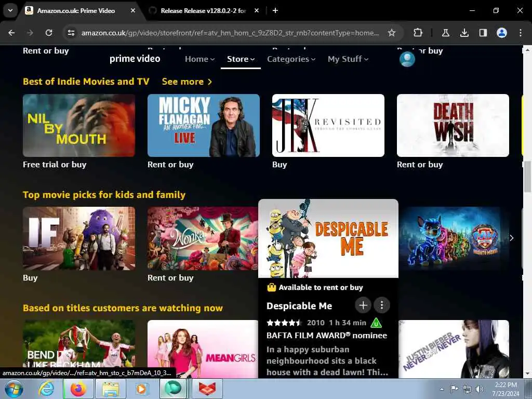Switch to the Release v128.0.2-2 tab
Viewport: 532px width, 399px height.
coord(204,10)
